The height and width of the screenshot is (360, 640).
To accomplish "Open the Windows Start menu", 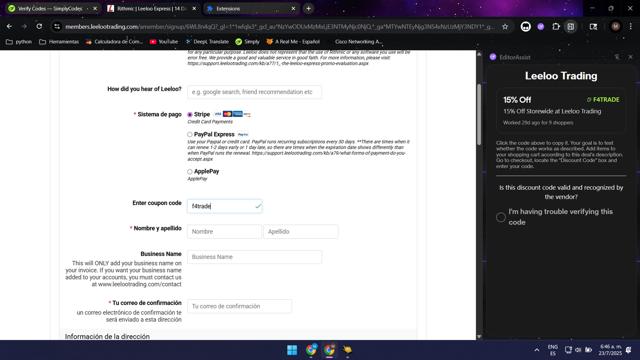I will (x=292, y=350).
